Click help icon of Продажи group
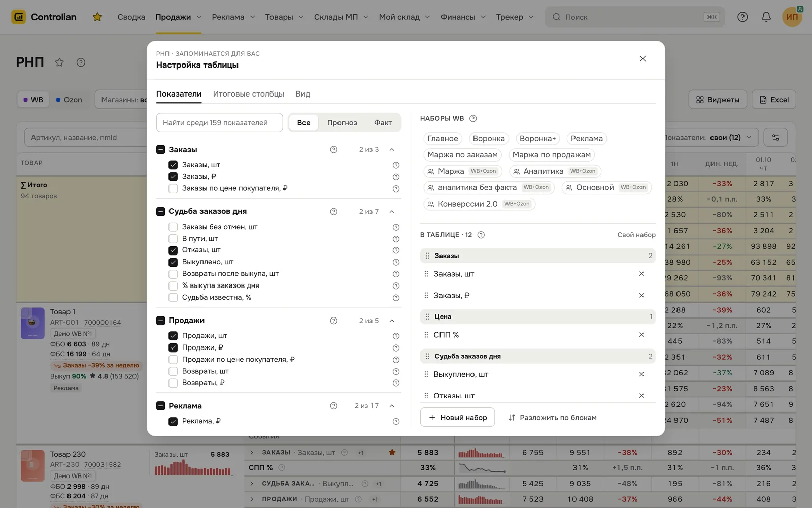The height and width of the screenshot is (508, 812). click(333, 321)
